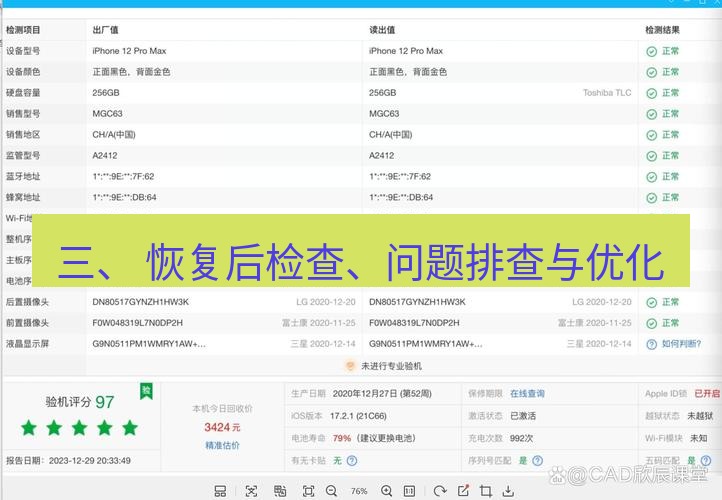The height and width of the screenshot is (500, 722).
Task: Click the check icon in 硬盘容量 row
Action: 652,93
